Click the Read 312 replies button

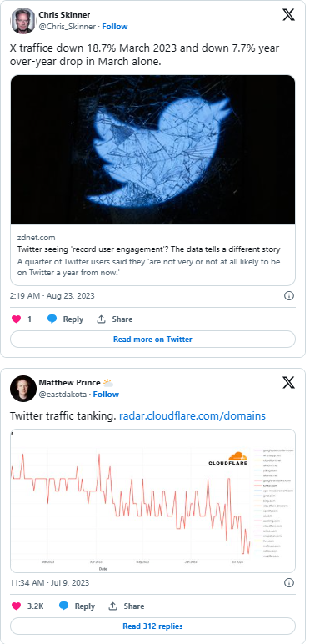click(152, 626)
